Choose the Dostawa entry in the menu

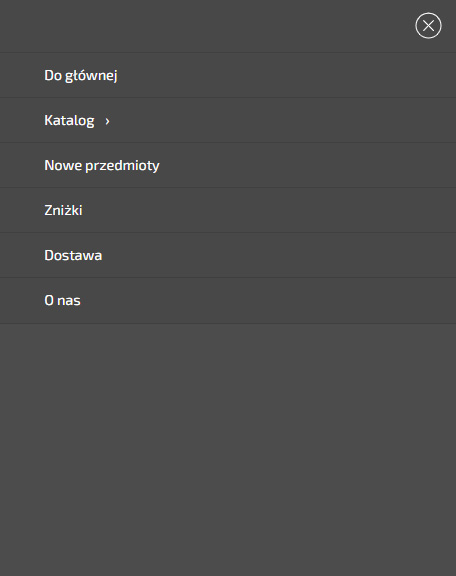(x=73, y=255)
